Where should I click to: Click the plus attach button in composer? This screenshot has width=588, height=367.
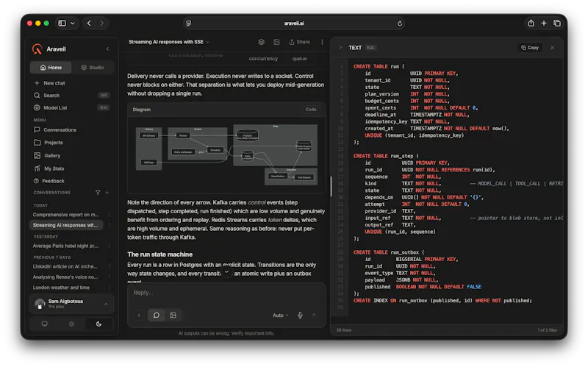point(139,316)
